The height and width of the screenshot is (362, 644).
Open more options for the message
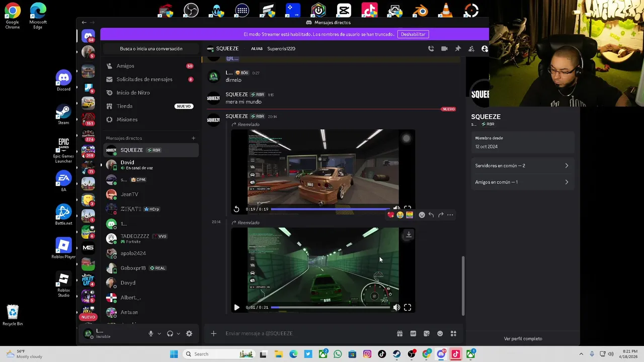click(450, 215)
